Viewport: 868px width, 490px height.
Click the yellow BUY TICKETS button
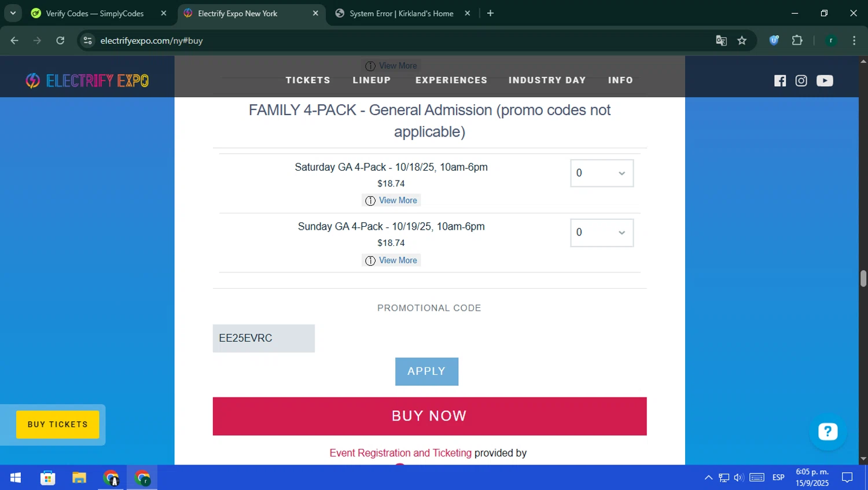pyautogui.click(x=58, y=425)
